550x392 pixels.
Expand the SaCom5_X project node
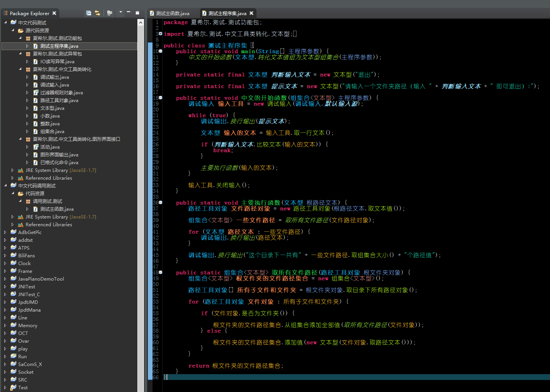click(5, 364)
